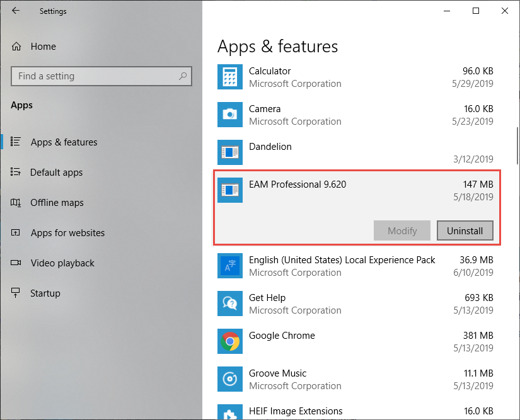Click the Startup sidebar icon
520x420 pixels.
15,293
